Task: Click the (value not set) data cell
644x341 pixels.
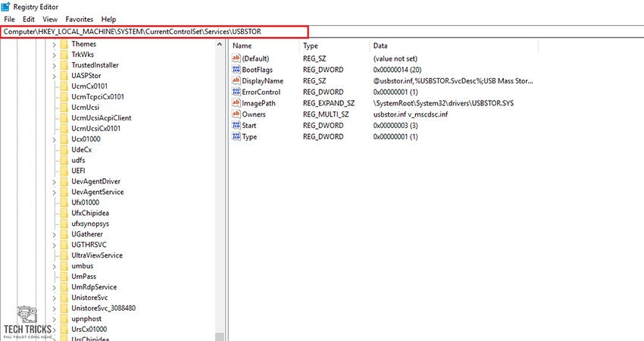Action: pyautogui.click(x=395, y=59)
